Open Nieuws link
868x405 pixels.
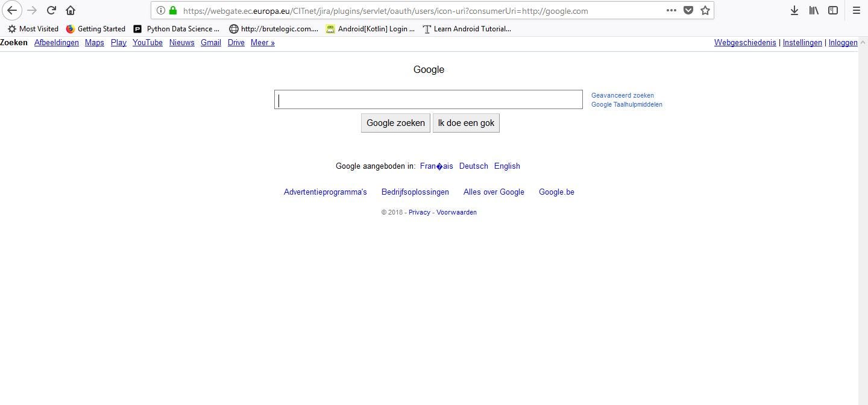pos(182,43)
